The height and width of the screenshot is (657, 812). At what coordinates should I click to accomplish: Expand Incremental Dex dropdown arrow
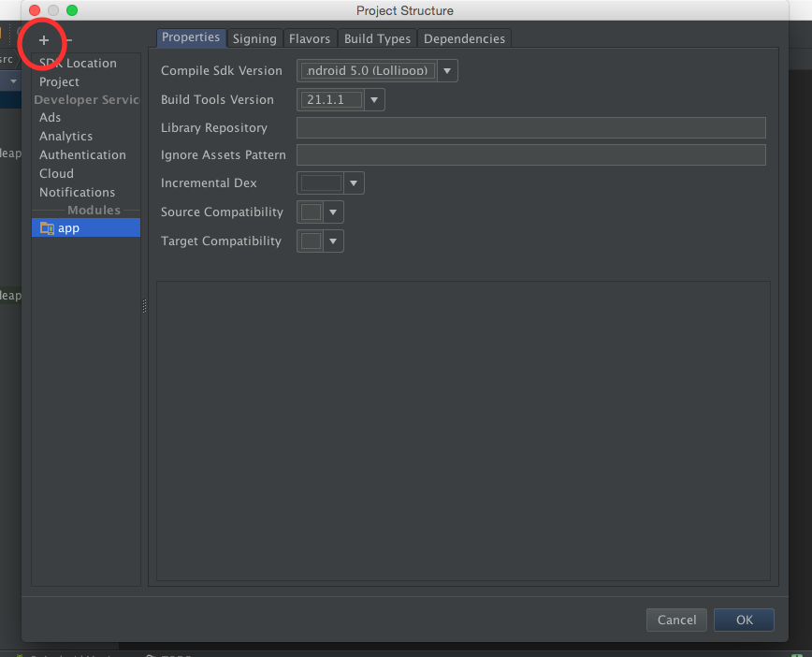[354, 182]
